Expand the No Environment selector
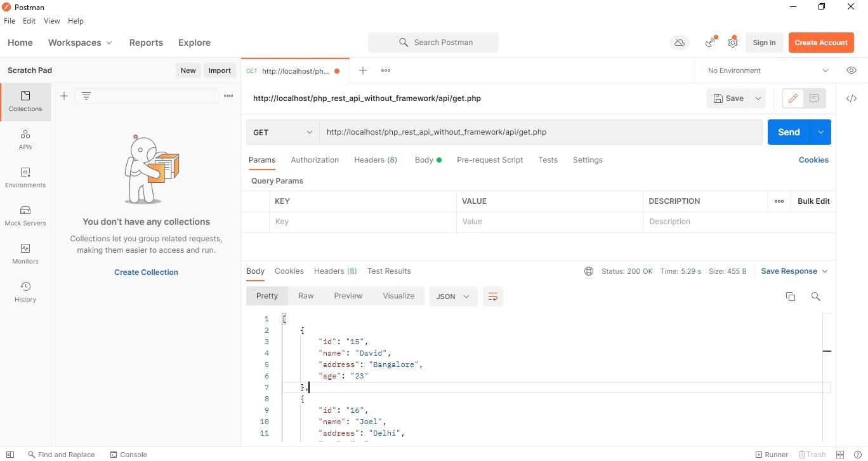Image resolution: width=868 pixels, height=461 pixels. click(768, 70)
